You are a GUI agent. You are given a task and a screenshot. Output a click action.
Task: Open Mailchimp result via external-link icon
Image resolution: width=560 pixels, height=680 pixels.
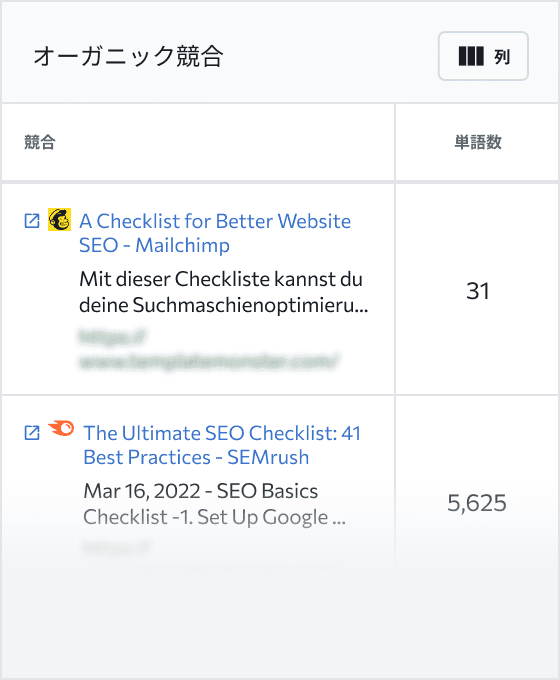pos(32,221)
